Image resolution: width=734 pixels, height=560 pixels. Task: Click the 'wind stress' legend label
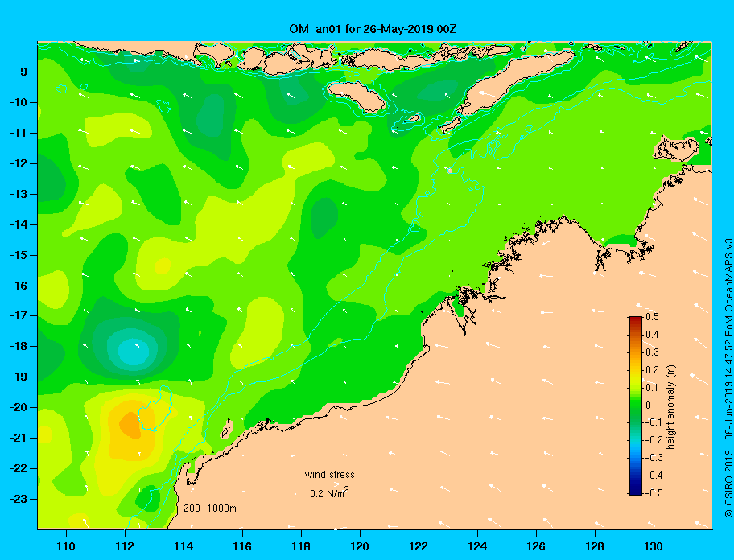click(329, 475)
